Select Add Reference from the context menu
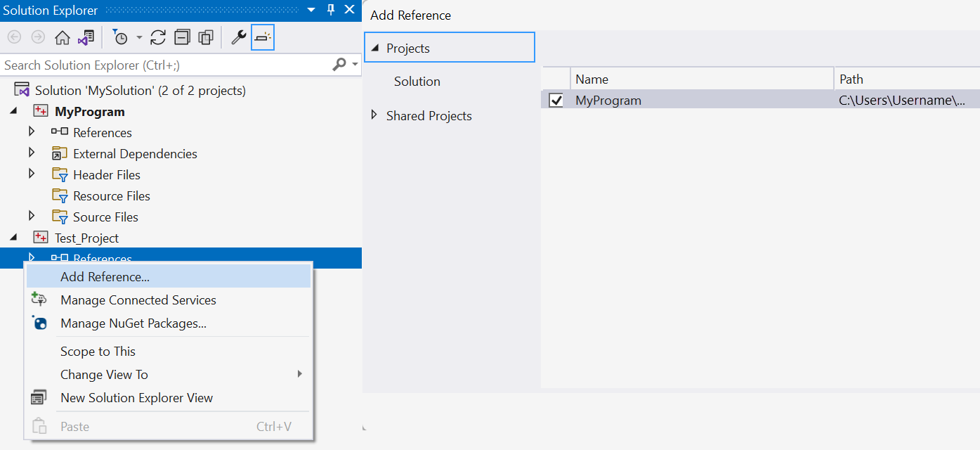 [105, 276]
